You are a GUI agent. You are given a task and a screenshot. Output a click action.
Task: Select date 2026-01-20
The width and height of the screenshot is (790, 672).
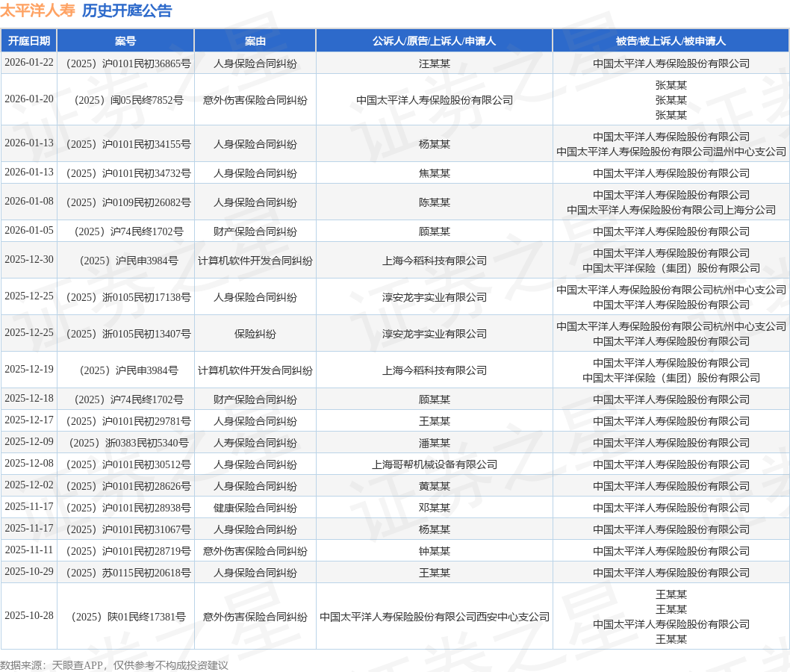[28, 99]
